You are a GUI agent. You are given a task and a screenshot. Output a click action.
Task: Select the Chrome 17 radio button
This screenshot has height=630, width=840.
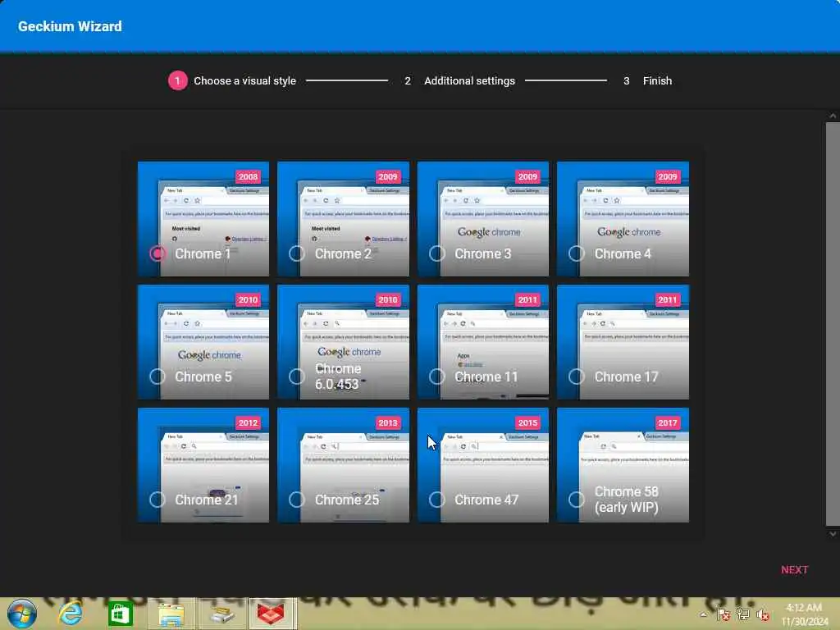577,377
